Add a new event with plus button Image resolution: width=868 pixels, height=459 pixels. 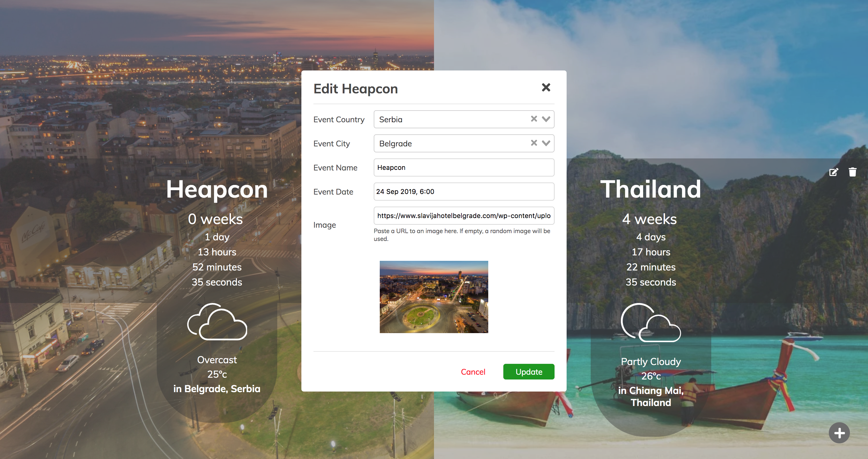839,433
